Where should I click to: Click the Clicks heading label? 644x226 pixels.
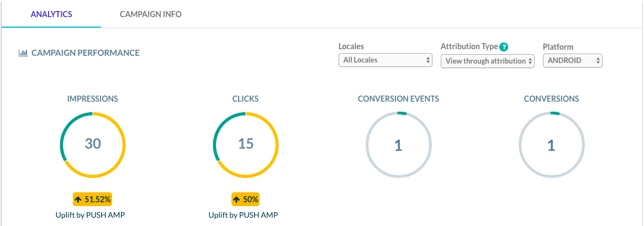point(246,99)
